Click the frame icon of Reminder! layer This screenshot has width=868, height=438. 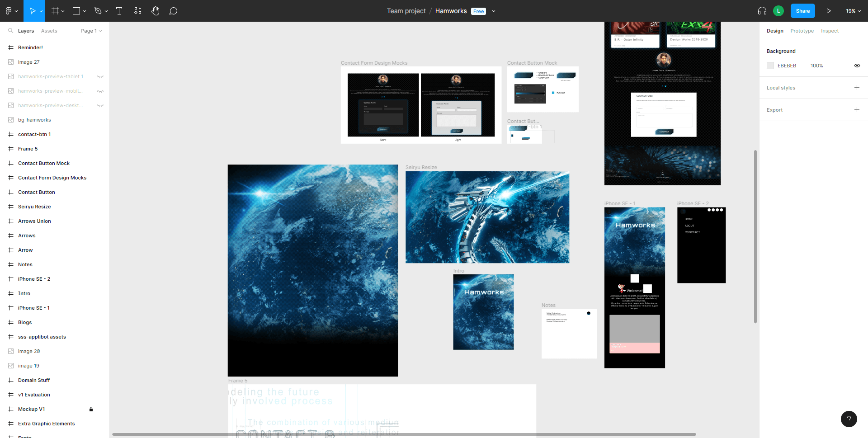coord(11,47)
